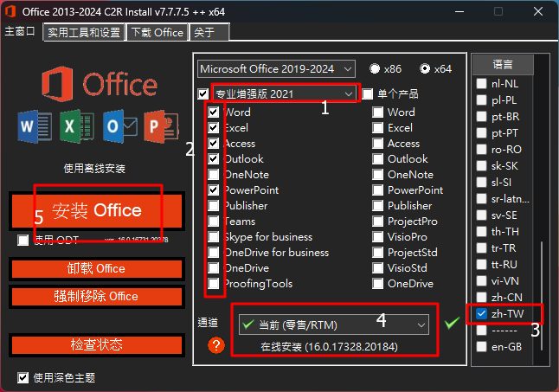Image resolution: width=559 pixels, height=392 pixels.
Task: Uncheck PowerPoint in the suite list
Action: pyautogui.click(x=214, y=190)
